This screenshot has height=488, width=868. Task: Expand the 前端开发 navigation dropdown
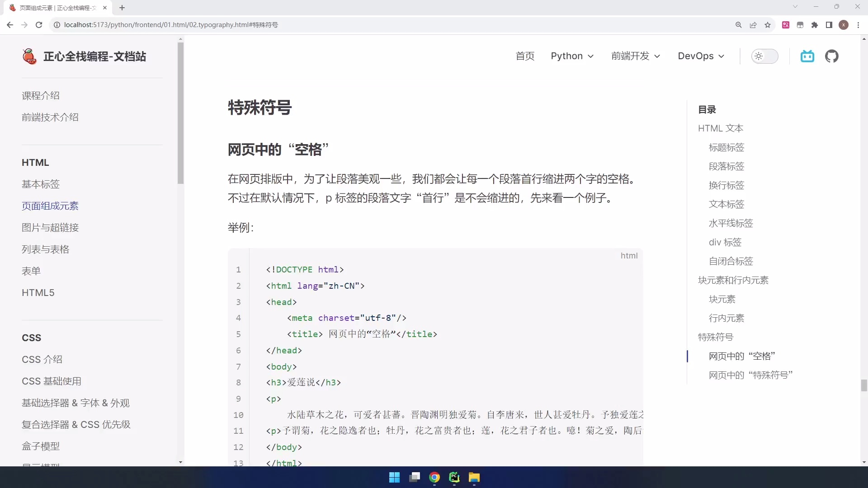[x=636, y=56]
